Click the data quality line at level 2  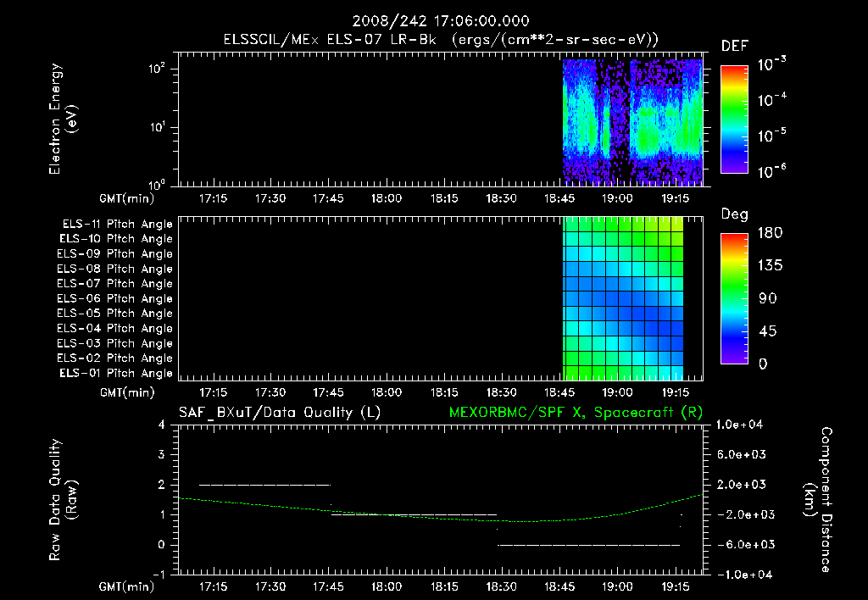click(264, 485)
